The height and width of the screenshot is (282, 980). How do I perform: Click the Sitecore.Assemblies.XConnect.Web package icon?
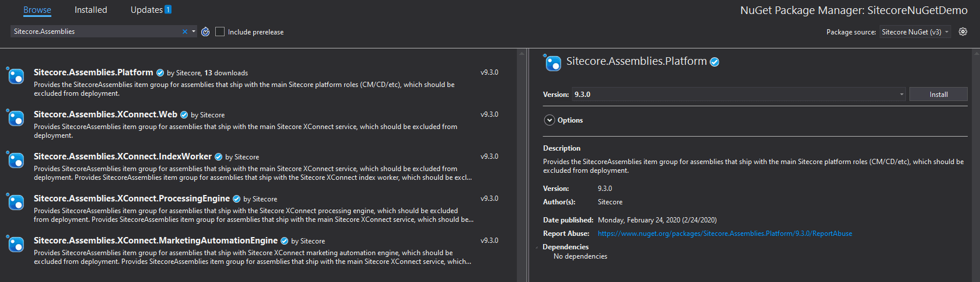(16, 118)
